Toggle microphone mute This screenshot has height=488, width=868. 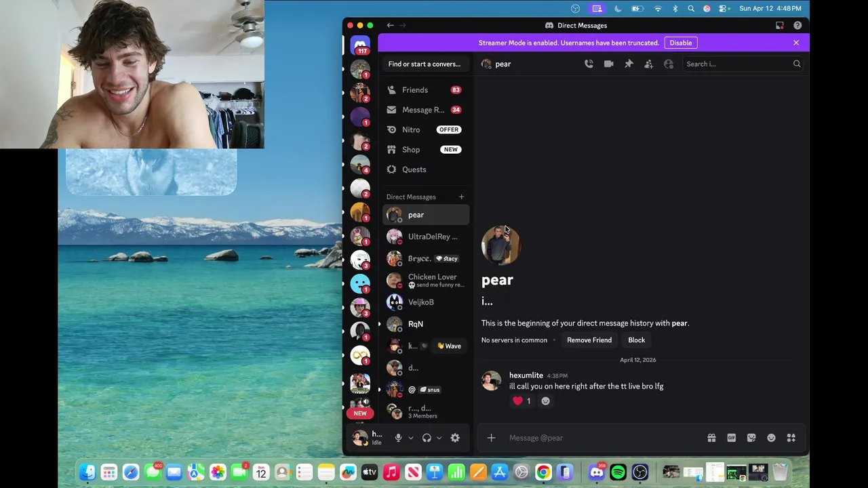pos(398,438)
